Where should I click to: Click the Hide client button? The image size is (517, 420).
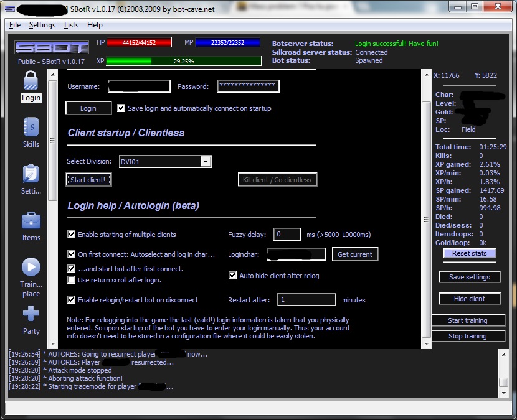click(x=470, y=299)
